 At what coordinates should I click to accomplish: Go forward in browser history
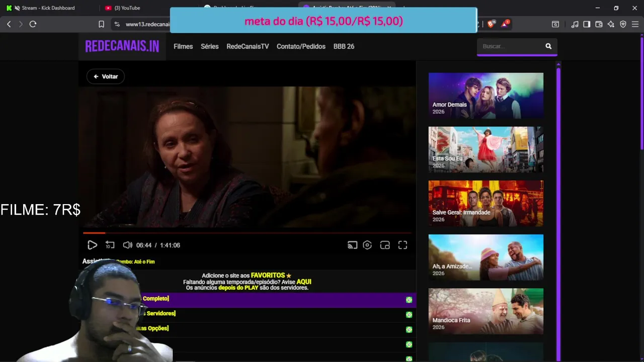pos(21,24)
